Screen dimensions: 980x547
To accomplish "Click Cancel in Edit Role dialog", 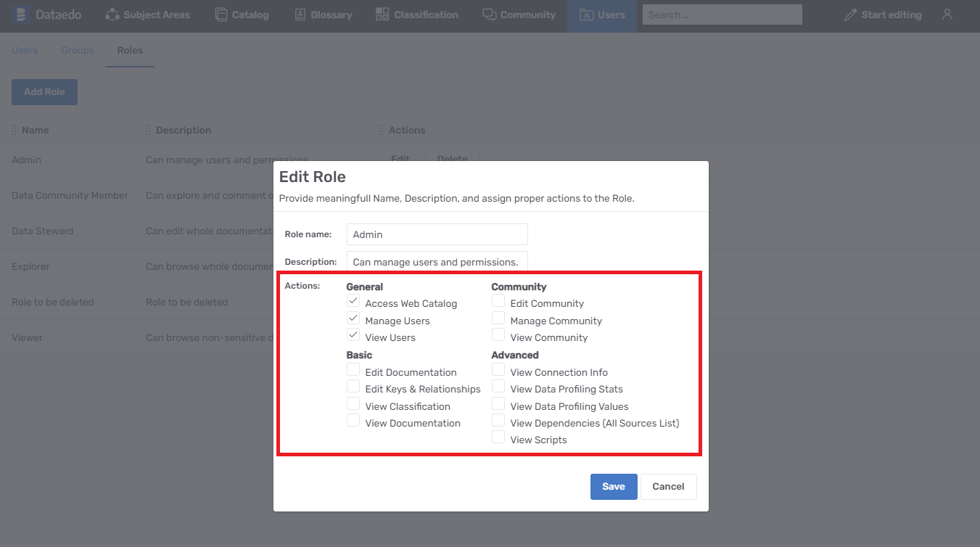I will tap(668, 487).
